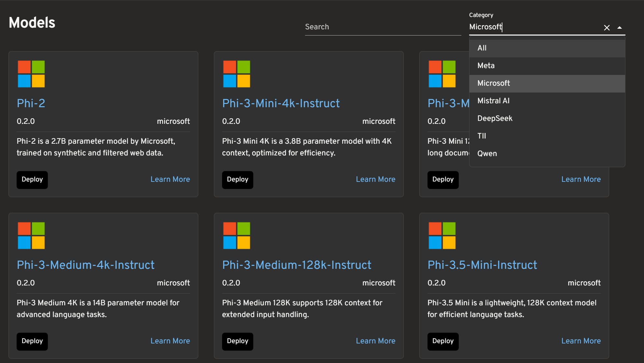Open Learn More for Phi-3.5-Mini-Instruct
Viewport: 644px width, 363px height.
coord(581,341)
